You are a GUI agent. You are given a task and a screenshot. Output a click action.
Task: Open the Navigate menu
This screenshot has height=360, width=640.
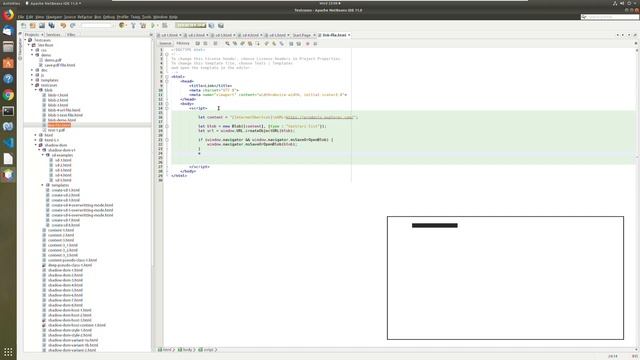coord(54,17)
